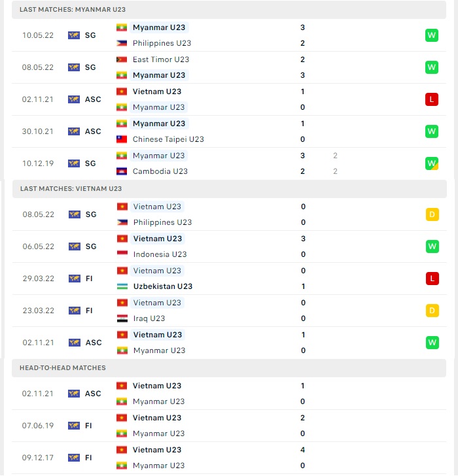Open the 07.06.19 head-to-head match row
The image size is (458, 476).
click(x=229, y=426)
